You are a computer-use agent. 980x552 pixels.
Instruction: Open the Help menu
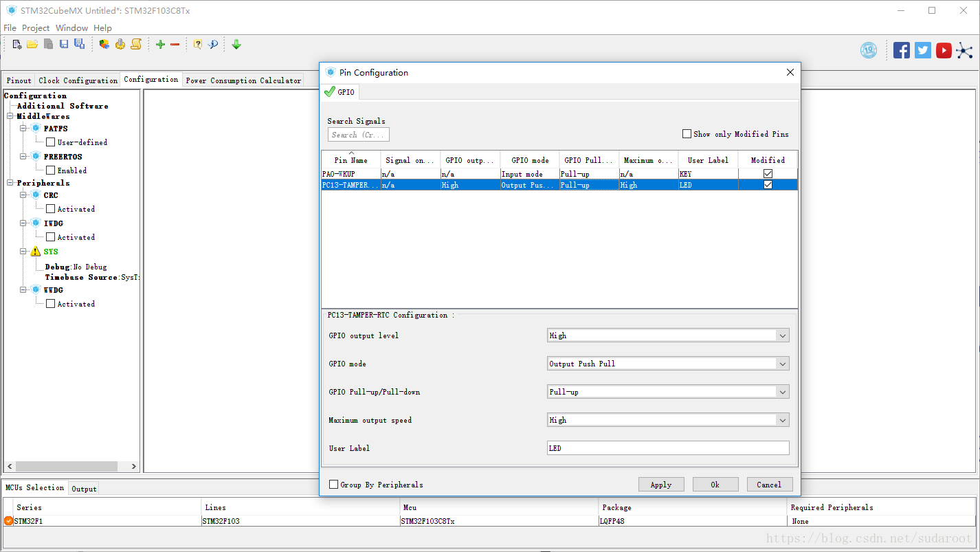pyautogui.click(x=102, y=27)
